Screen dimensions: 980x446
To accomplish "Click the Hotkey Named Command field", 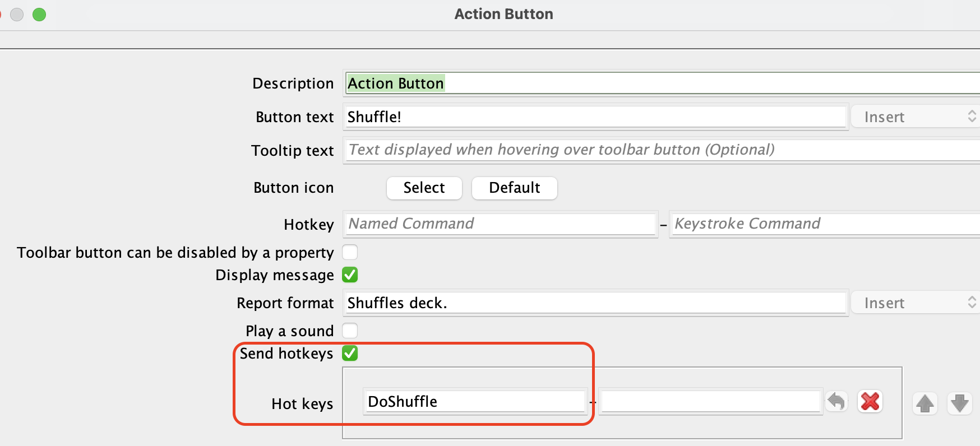I will tap(501, 224).
